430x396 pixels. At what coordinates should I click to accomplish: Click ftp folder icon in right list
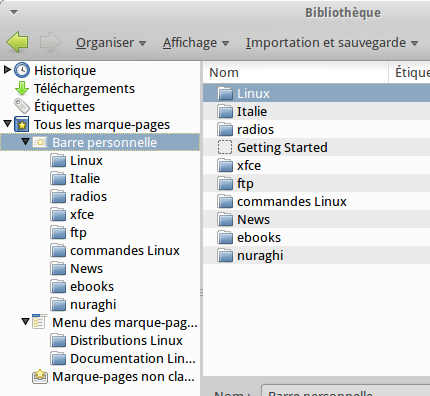click(225, 183)
